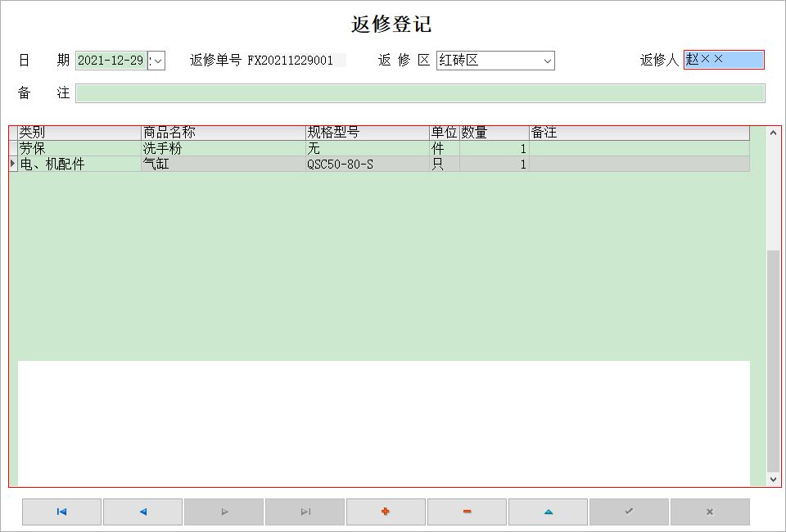786x532 pixels.
Task: Delete current row with minus button
Action: pos(468,512)
